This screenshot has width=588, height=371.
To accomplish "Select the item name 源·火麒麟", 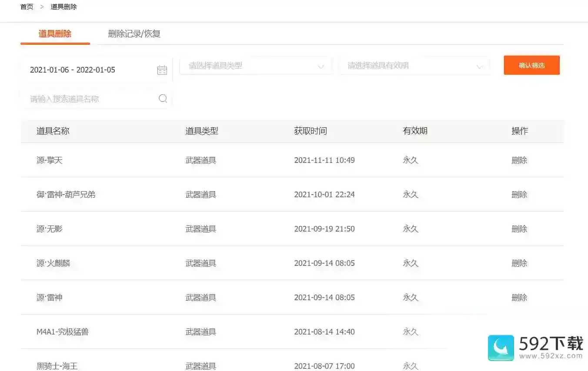I will click(53, 263).
